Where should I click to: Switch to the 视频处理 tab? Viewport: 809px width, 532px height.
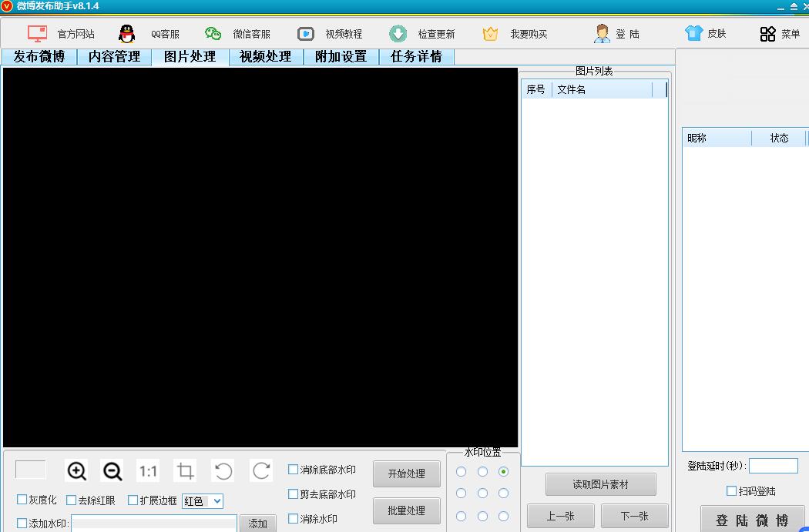(x=266, y=57)
